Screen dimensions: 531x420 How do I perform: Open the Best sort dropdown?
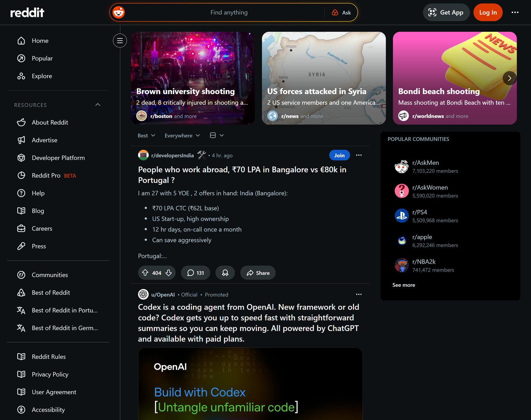(x=146, y=136)
